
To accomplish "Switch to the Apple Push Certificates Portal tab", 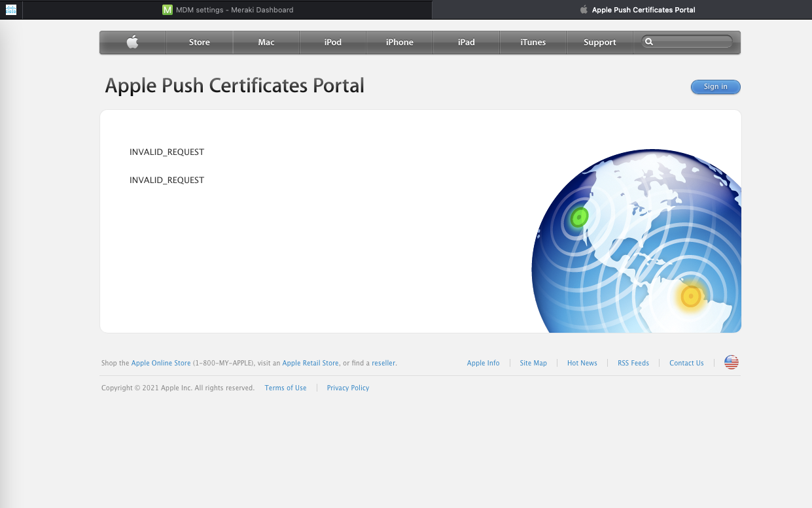I will [x=637, y=10].
